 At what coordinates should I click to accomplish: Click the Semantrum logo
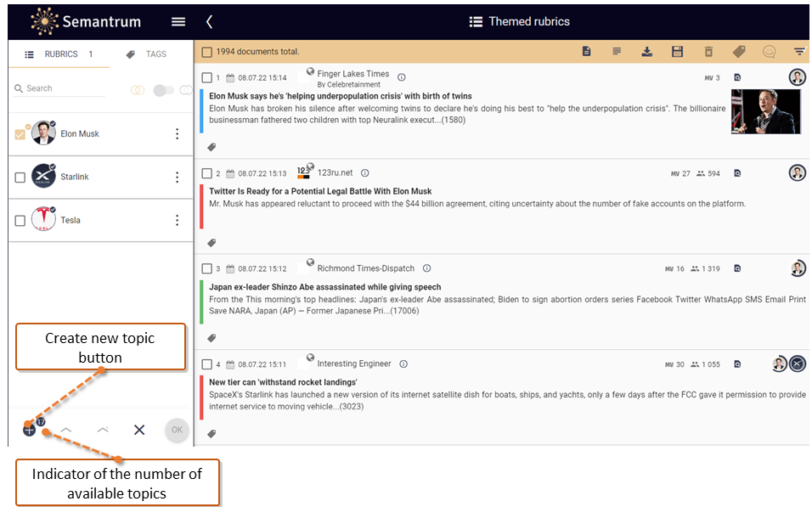tap(86, 21)
